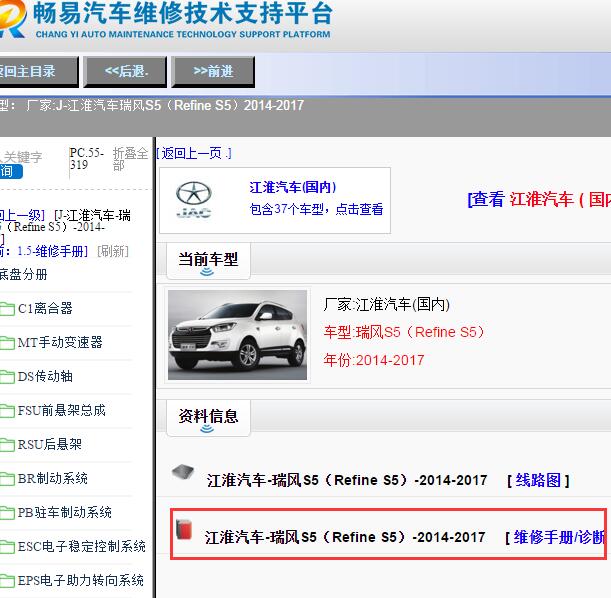Click the gray book icon beside 线路图 row
This screenshot has width=611, height=598.
tap(183, 471)
